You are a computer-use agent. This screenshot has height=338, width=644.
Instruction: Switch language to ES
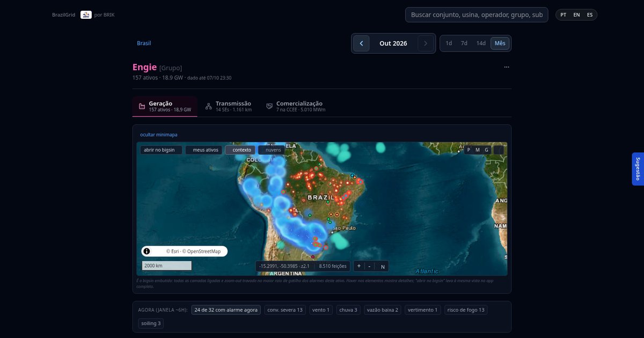click(x=590, y=14)
